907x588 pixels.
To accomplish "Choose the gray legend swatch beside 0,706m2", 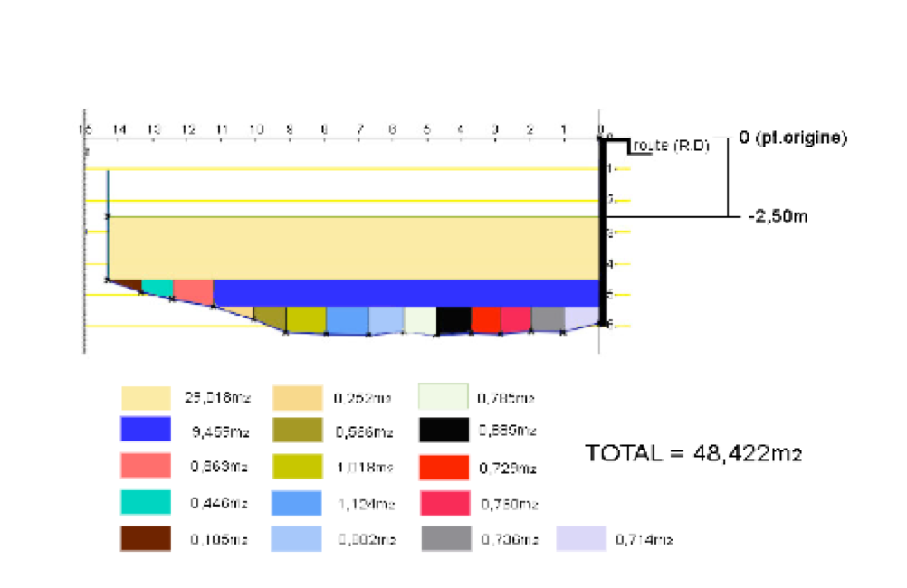I will [x=445, y=539].
